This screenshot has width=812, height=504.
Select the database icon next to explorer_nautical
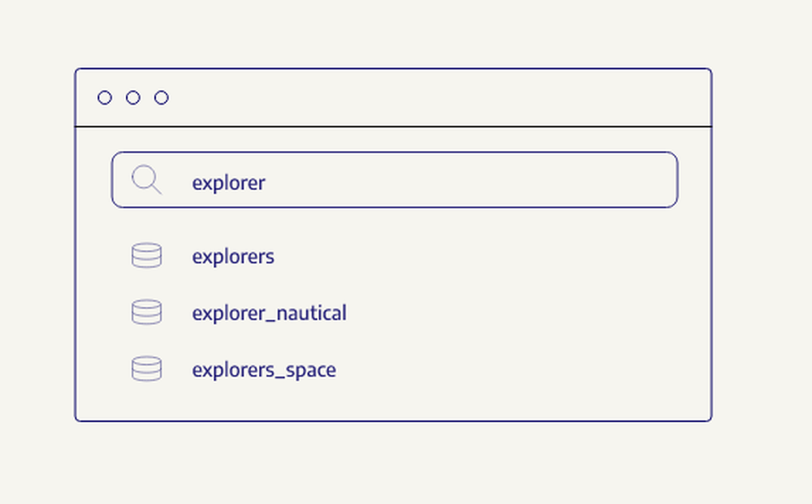[146, 312]
